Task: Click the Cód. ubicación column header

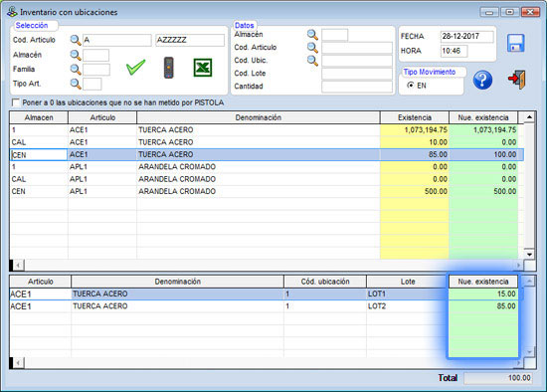Action: point(325,282)
